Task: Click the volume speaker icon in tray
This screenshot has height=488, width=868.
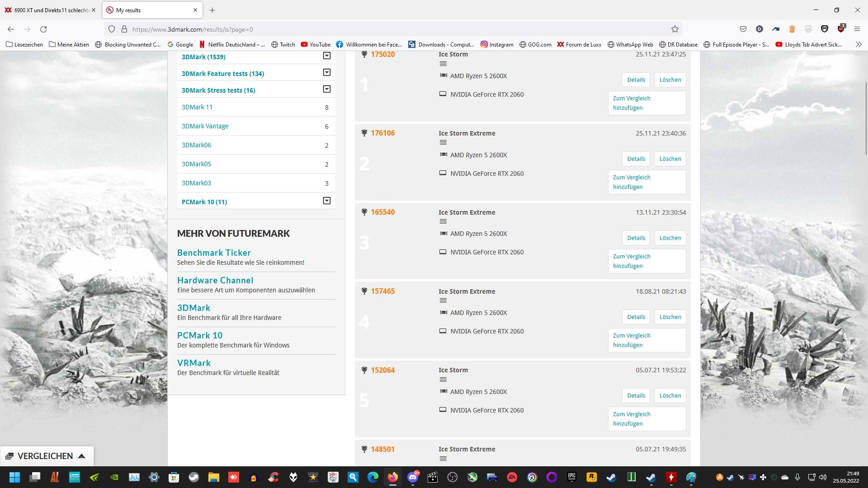Action: tap(823, 477)
